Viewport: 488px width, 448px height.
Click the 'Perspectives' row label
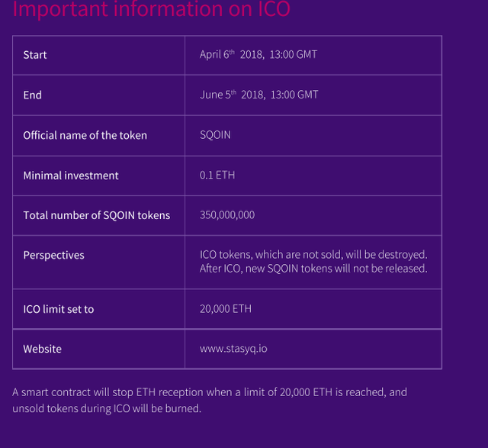pos(54,255)
